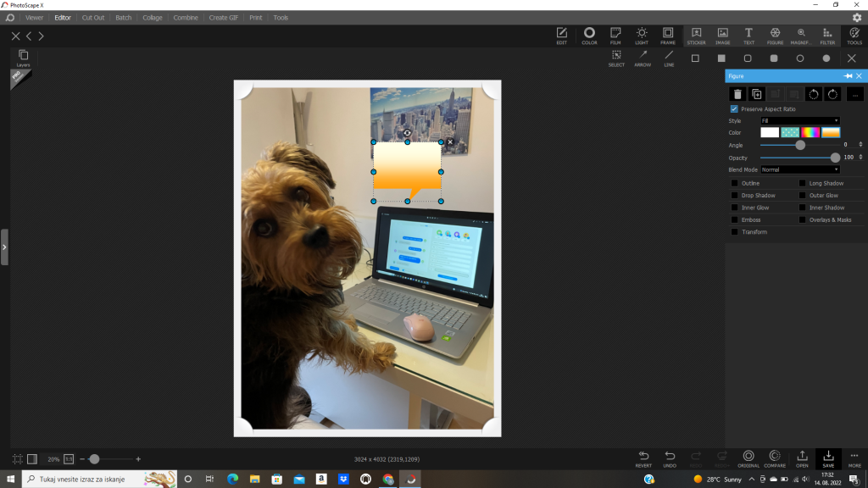Delete the figure using the trash icon
The image size is (868, 488).
[737, 94]
